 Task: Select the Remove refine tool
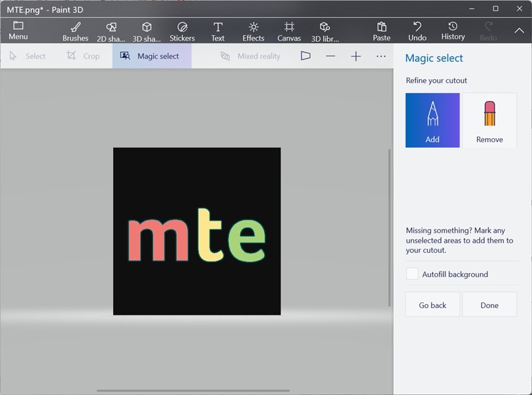coord(489,120)
